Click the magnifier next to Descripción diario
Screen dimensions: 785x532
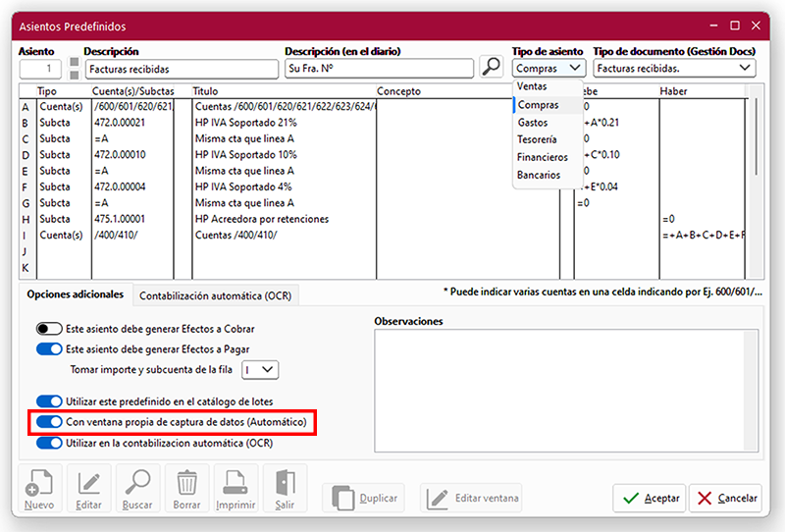pyautogui.click(x=491, y=68)
